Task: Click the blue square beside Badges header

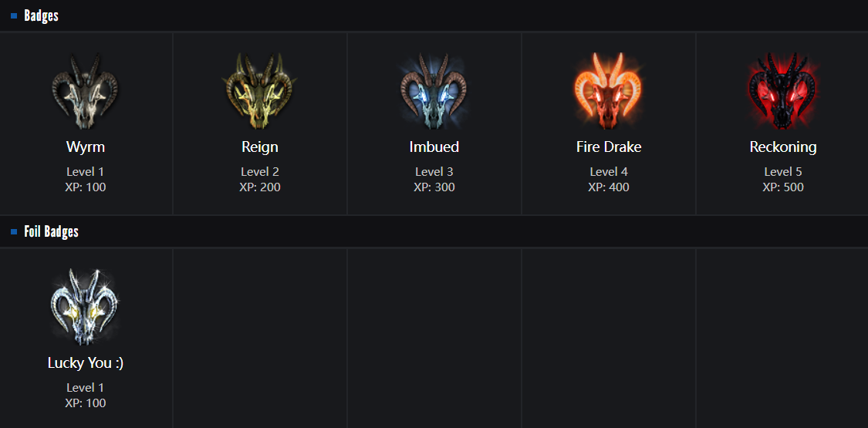Action: click(x=14, y=15)
